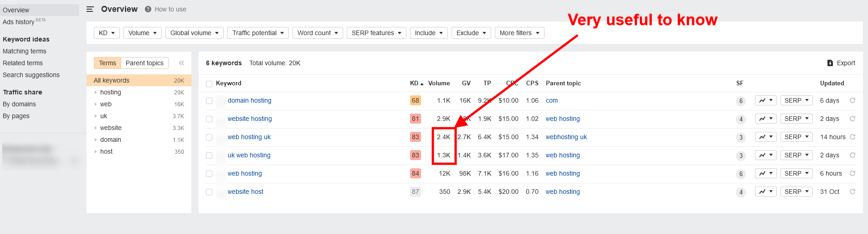Screen dimensions: 868x234
Task: Switch to the Terms tab
Action: pos(108,63)
